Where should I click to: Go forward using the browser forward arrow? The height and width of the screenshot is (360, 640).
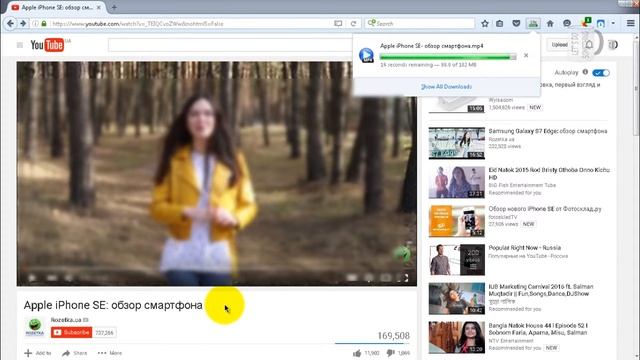click(23, 23)
